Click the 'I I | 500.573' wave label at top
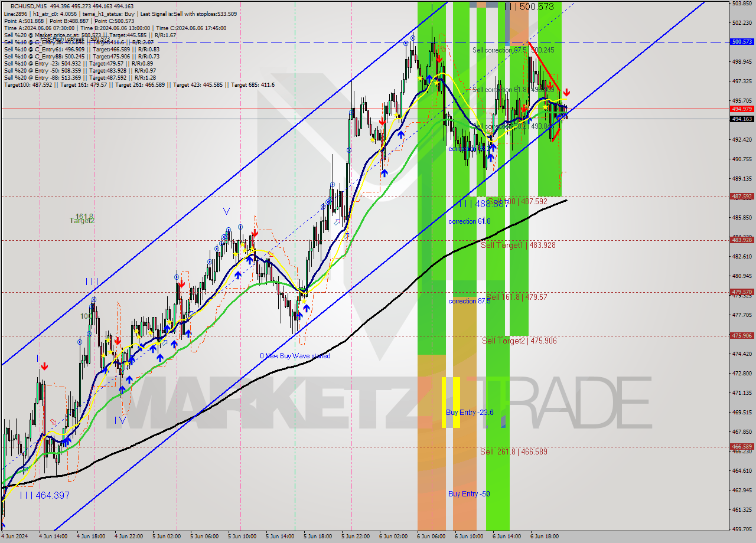Screen dimensions: 756x543 pyautogui.click(x=531, y=6)
